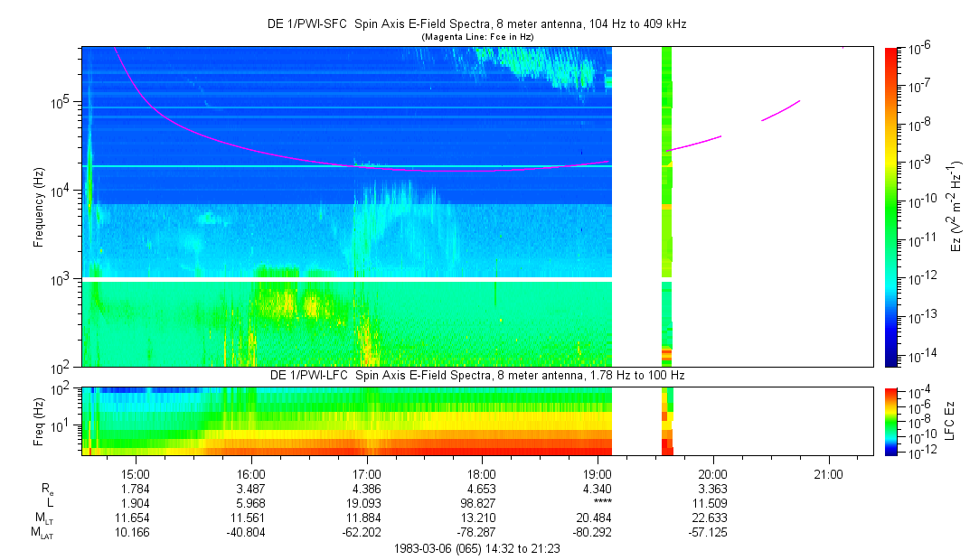Screen dimensions: 979x560
Task: Click the white horizontal gap at 10^3 Hz
Action: [x=348, y=279]
